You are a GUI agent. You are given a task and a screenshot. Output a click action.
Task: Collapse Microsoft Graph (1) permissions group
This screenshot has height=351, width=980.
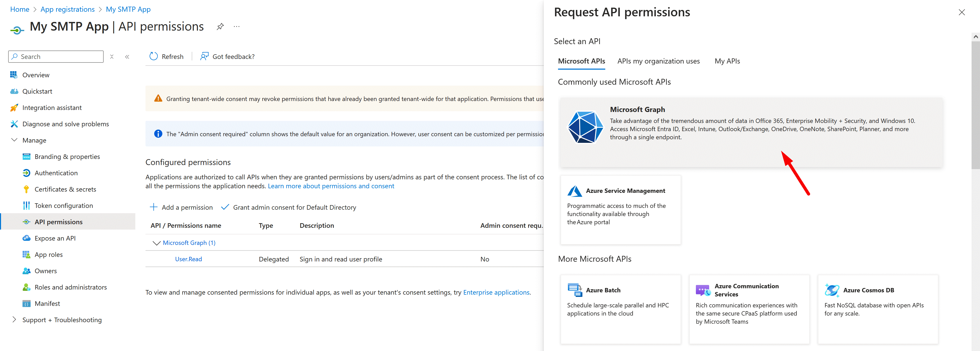click(156, 243)
